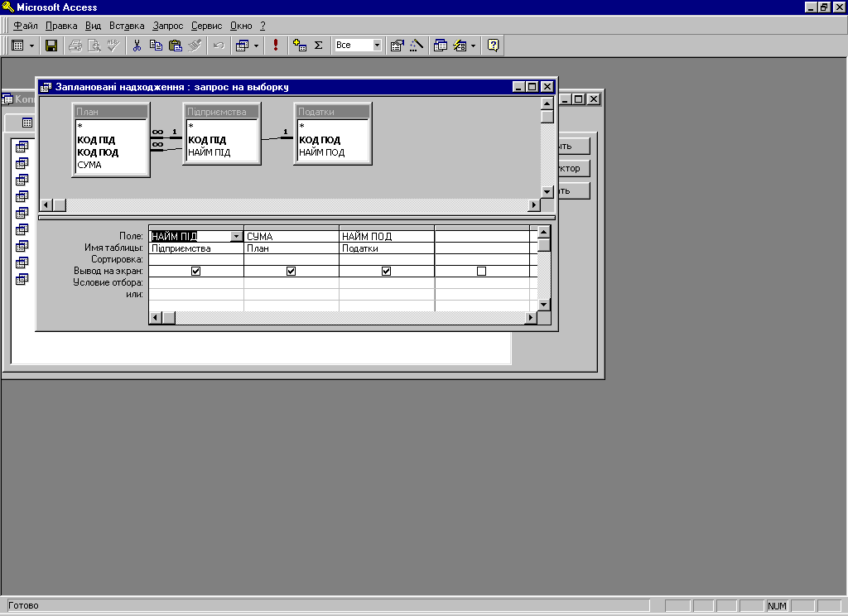Open the Сервис menu
The width and height of the screenshot is (848, 616).
click(x=206, y=26)
